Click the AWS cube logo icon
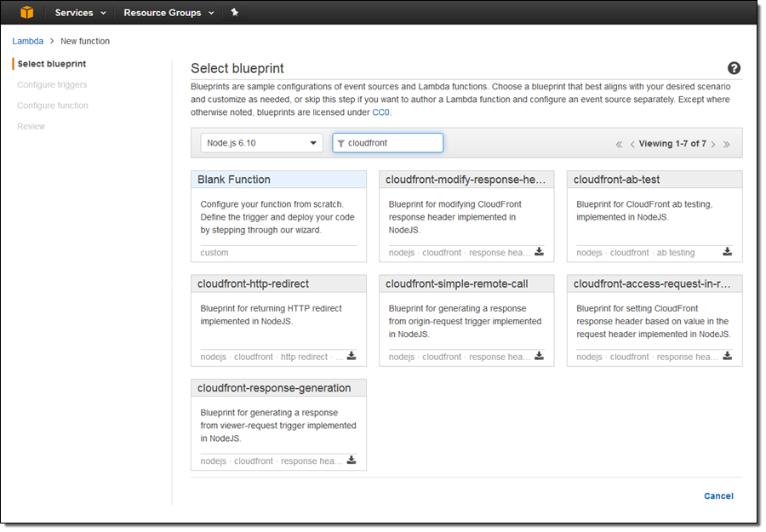The image size is (766, 532). pos(27,13)
